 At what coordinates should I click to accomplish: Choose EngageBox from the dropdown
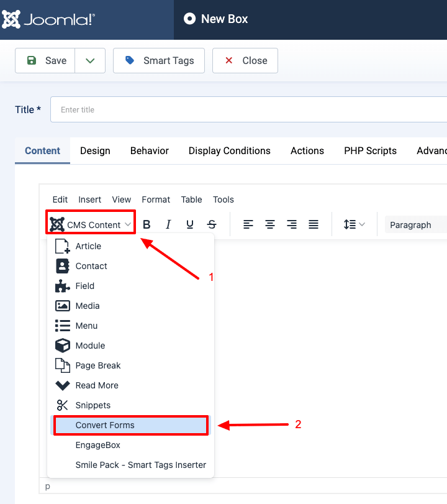(x=131, y=445)
